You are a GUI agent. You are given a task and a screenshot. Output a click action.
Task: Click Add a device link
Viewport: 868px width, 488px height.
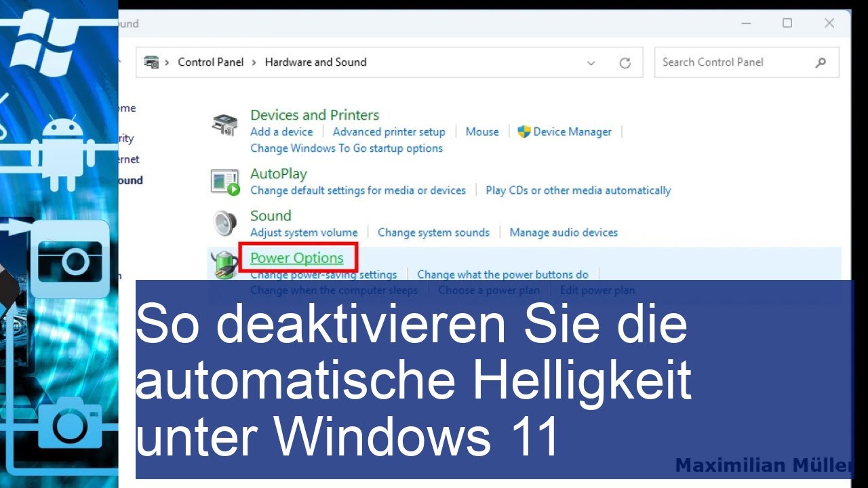click(x=281, y=132)
